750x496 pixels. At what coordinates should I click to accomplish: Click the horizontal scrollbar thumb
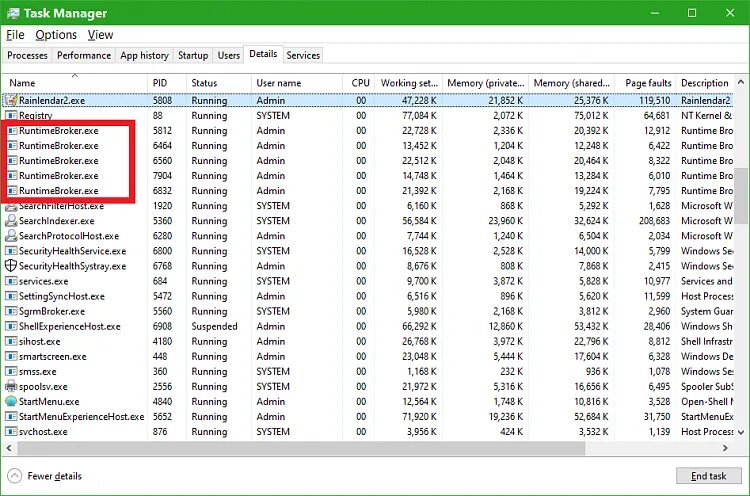(x=301, y=448)
